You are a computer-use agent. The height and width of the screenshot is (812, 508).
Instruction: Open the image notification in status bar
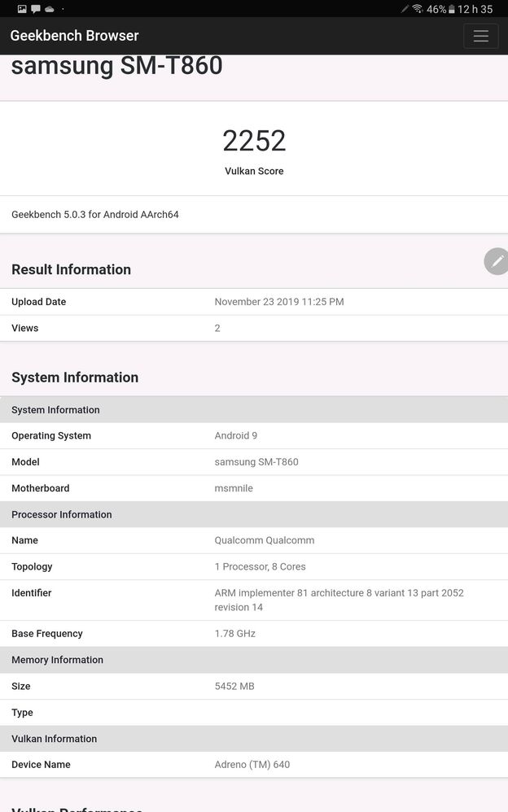22,9
